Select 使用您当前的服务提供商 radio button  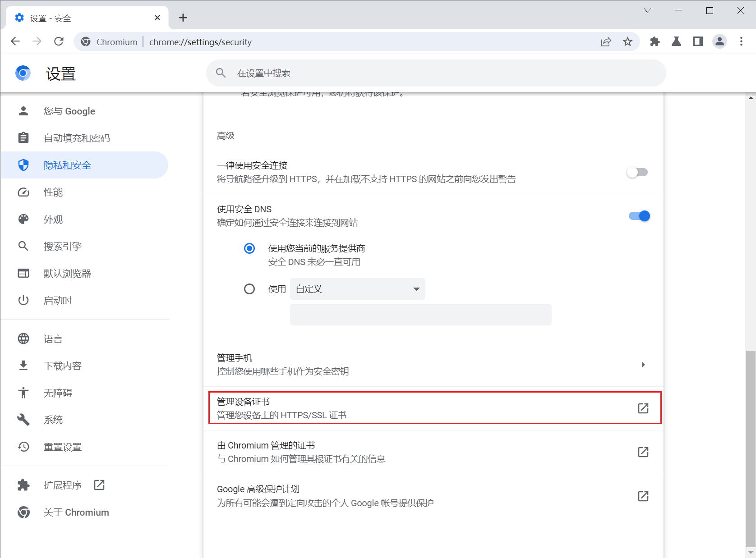[x=249, y=248]
